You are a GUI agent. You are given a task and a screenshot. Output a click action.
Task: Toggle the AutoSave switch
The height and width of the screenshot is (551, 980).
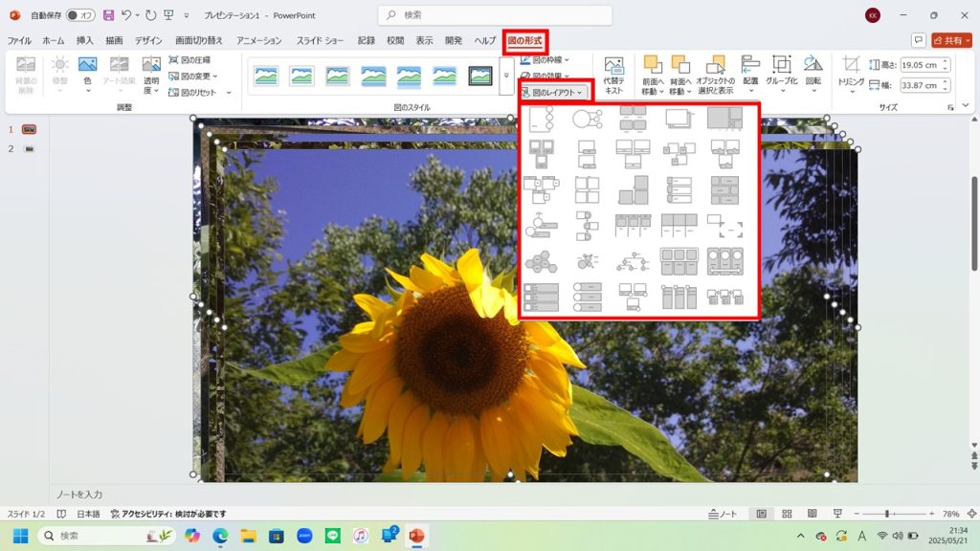(x=80, y=15)
